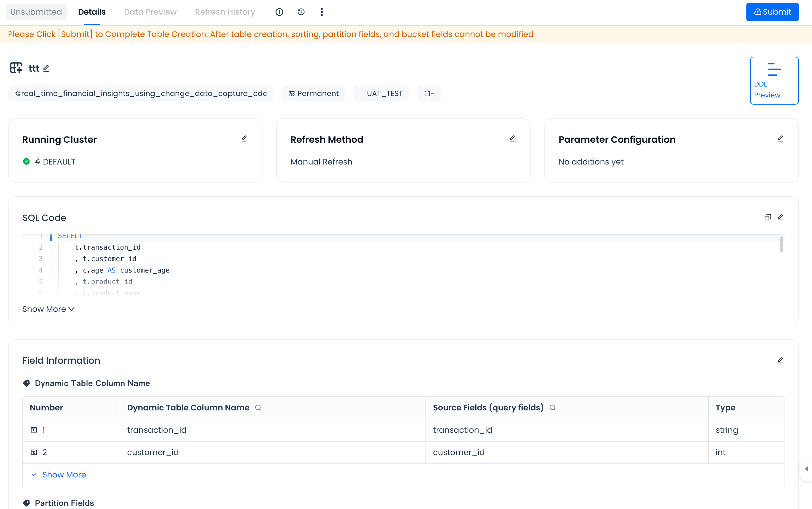Open the version history clock icon
Image resolution: width=812 pixels, height=509 pixels.
tap(301, 12)
